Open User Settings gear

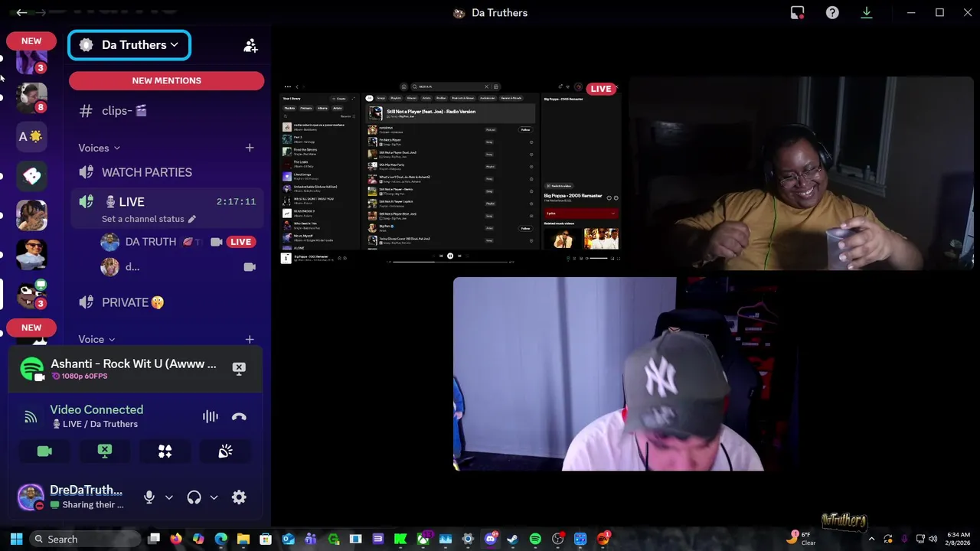click(x=239, y=497)
